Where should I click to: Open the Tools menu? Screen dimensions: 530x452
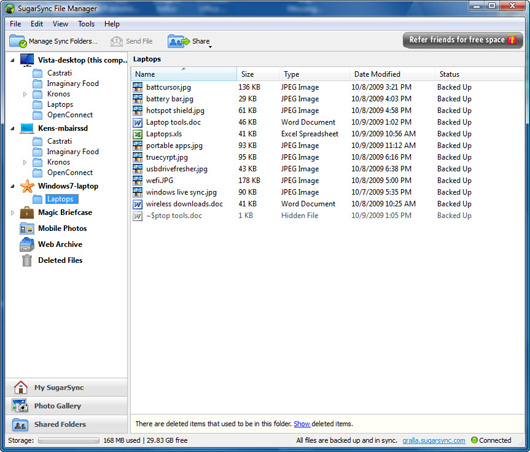pyautogui.click(x=86, y=24)
